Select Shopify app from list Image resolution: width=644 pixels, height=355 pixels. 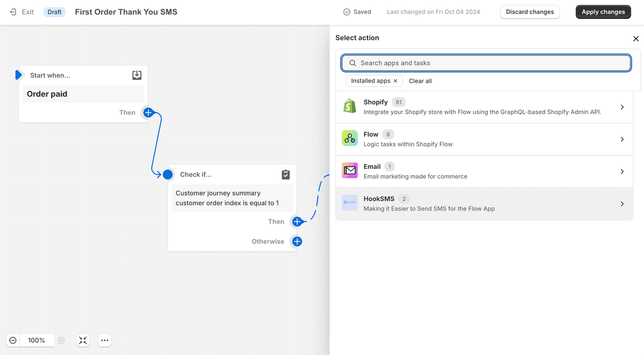[x=376, y=102]
